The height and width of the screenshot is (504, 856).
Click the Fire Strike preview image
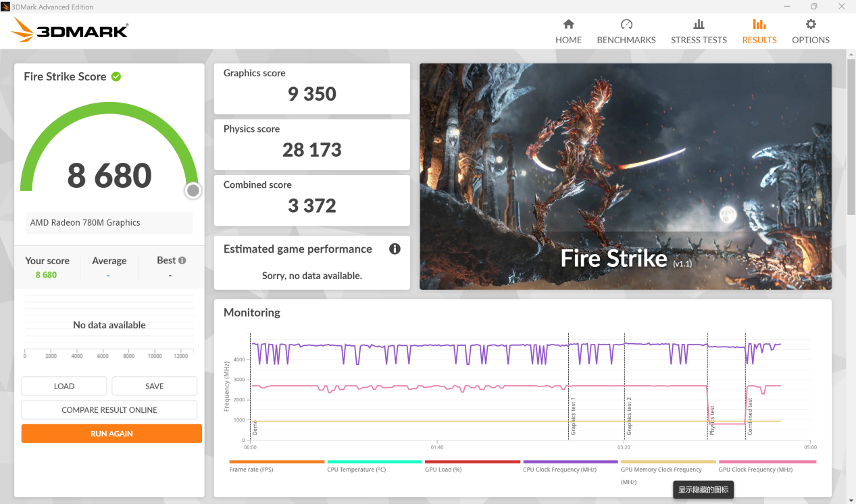coord(626,176)
